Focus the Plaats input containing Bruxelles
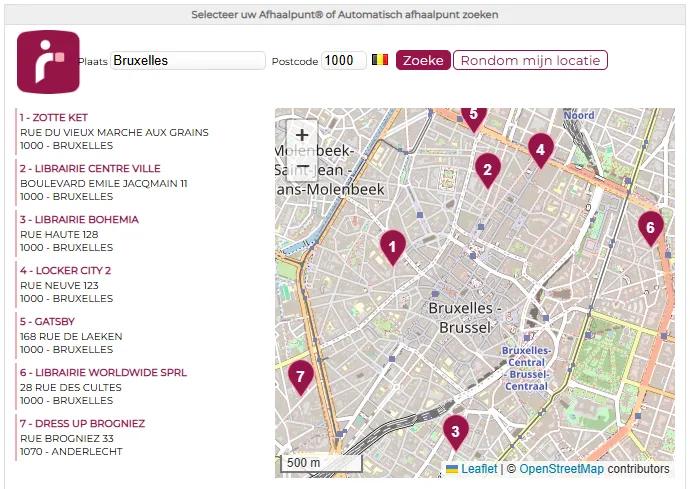 point(188,60)
